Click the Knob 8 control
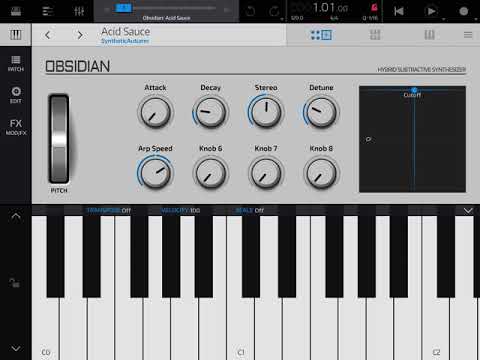 pos(321,174)
